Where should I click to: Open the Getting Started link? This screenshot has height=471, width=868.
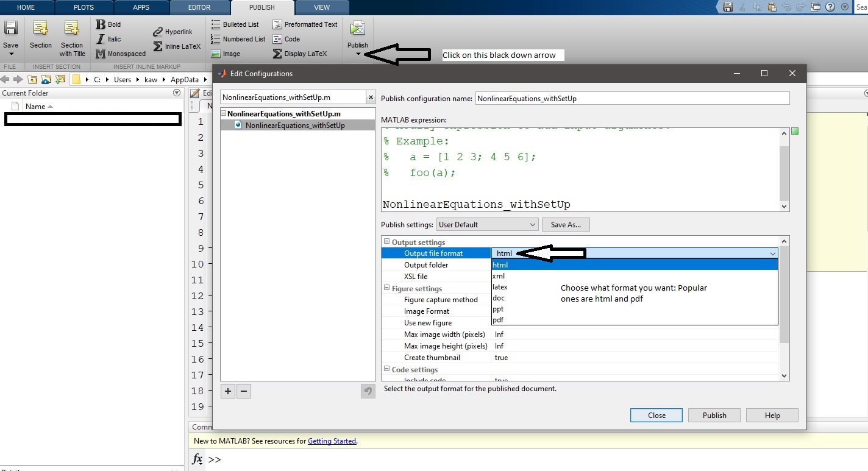pos(332,441)
